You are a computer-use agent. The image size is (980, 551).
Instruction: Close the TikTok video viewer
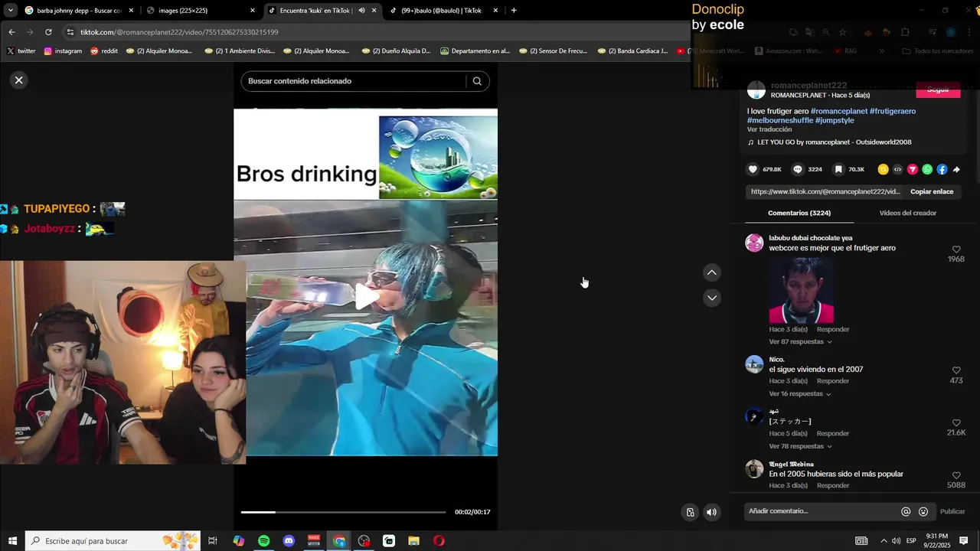click(x=19, y=80)
